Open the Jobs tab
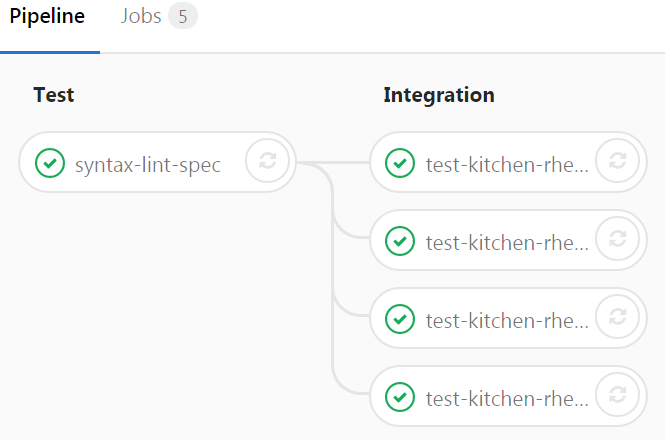The image size is (665, 440). [140, 17]
